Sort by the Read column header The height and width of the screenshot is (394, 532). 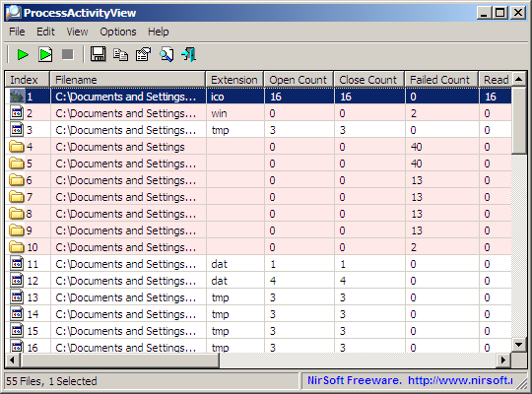click(495, 80)
